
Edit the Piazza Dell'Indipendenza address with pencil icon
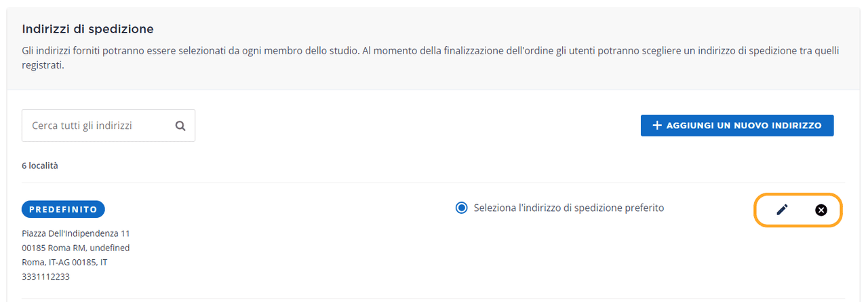(x=782, y=210)
